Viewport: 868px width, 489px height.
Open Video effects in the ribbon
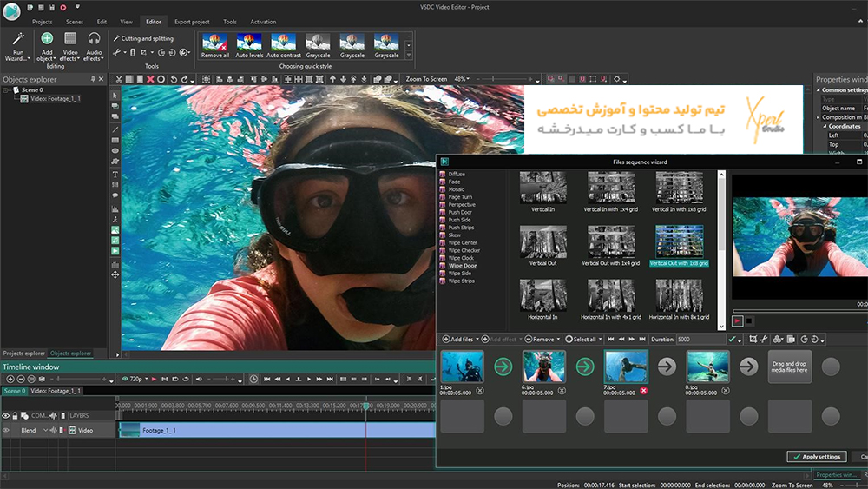[x=70, y=47]
